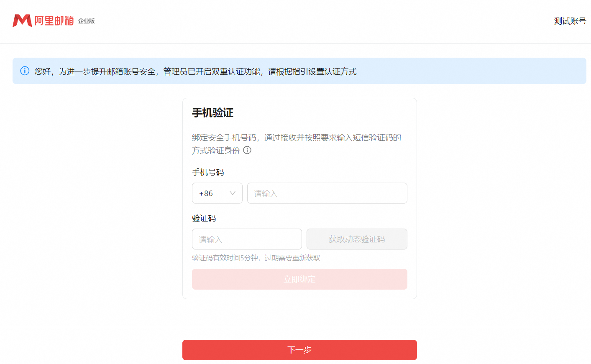Click the +86 text in the code selector
The width and height of the screenshot is (591, 364).
[206, 193]
